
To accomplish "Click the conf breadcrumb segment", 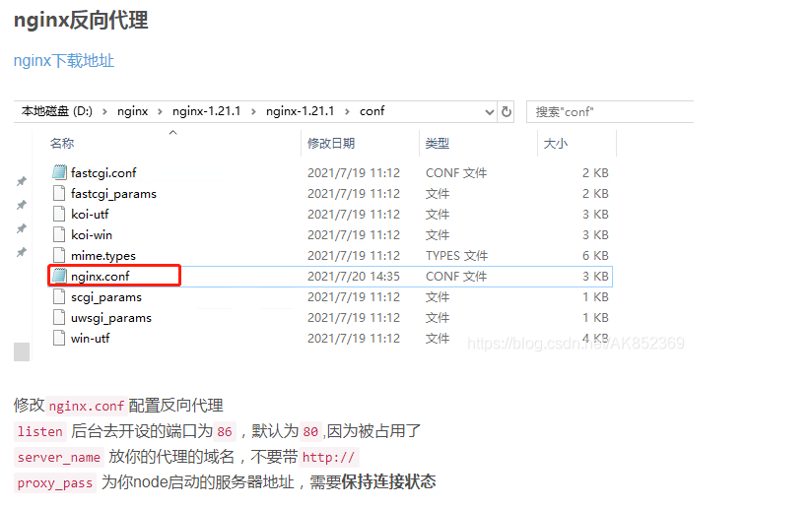I will [372, 111].
